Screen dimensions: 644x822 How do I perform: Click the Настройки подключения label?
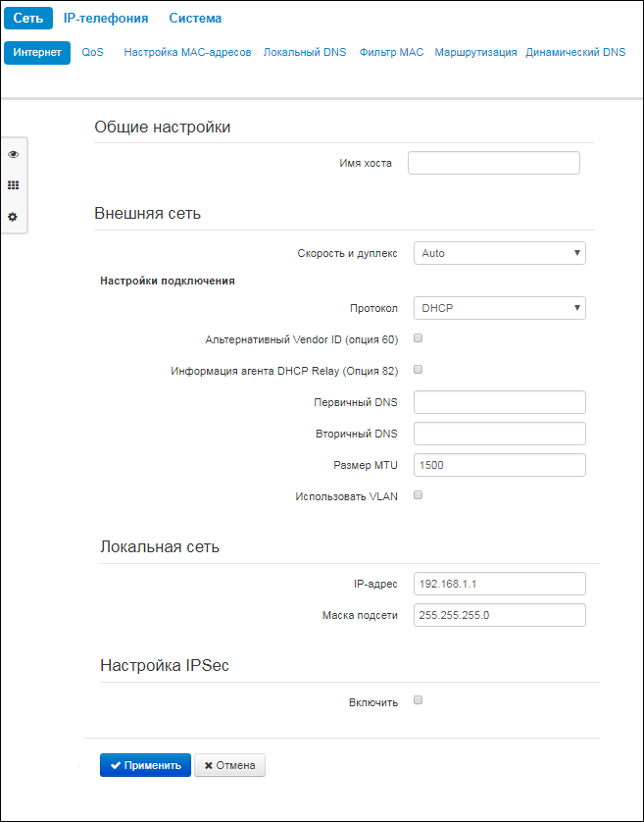coord(168,281)
